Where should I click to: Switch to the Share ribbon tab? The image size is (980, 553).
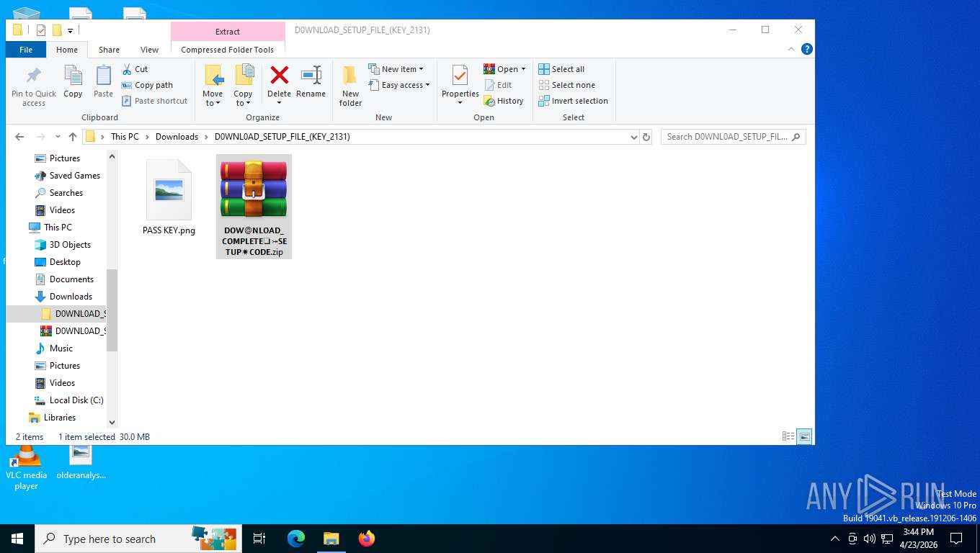pyautogui.click(x=109, y=50)
